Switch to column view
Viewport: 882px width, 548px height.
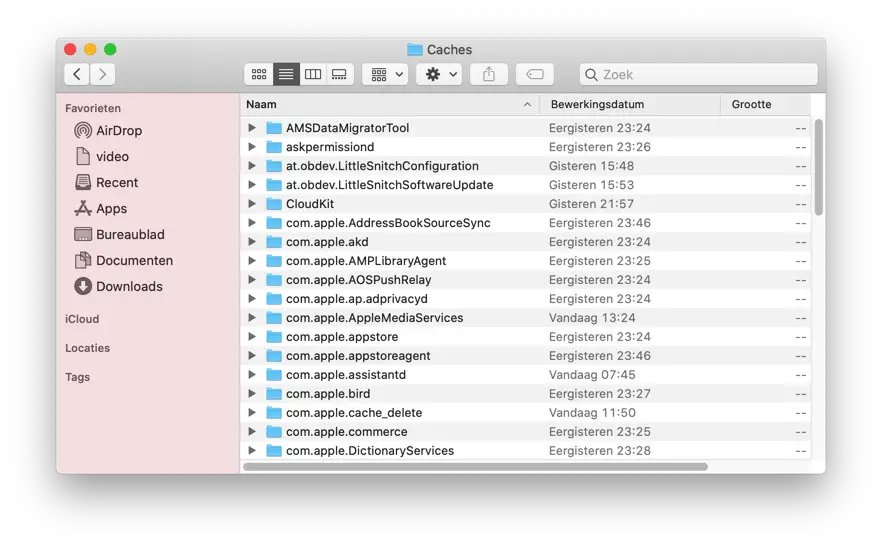pos(313,74)
